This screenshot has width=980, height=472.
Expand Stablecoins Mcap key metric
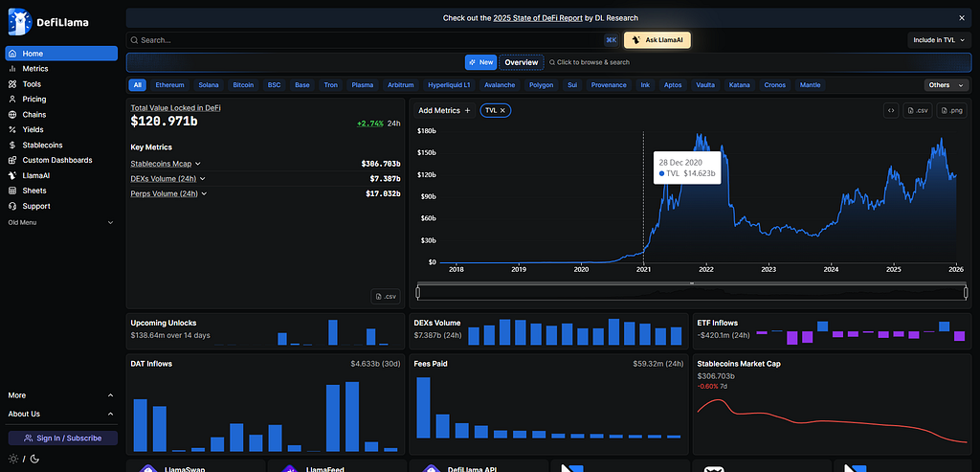coord(166,164)
